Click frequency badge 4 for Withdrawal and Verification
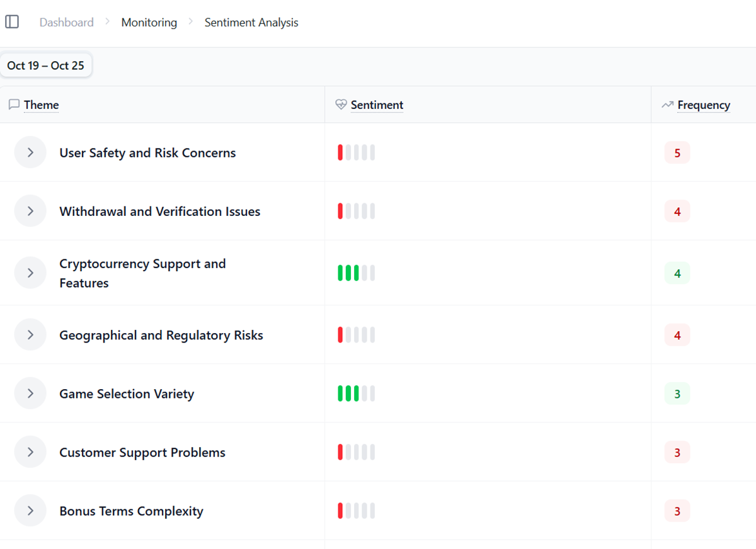This screenshot has width=756, height=549. click(x=677, y=212)
